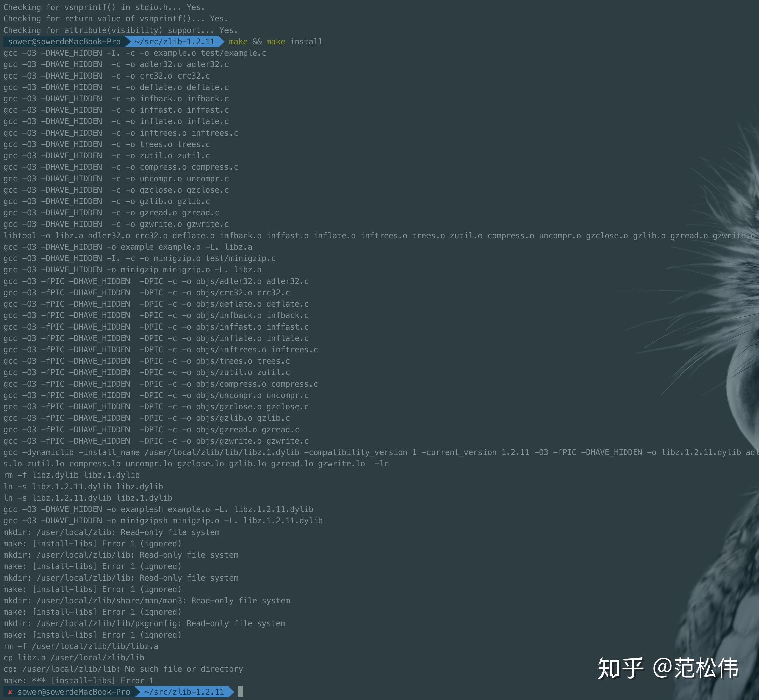Screen dimensions: 759x700
Task: Click the 'cp libz.a /user/local/zlib/lib' line
Action: [74, 658]
